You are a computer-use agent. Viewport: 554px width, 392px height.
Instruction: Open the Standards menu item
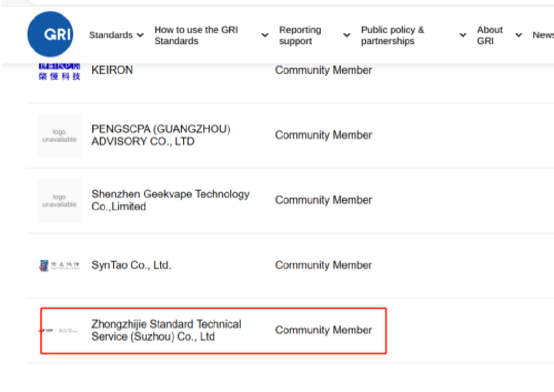tap(110, 35)
